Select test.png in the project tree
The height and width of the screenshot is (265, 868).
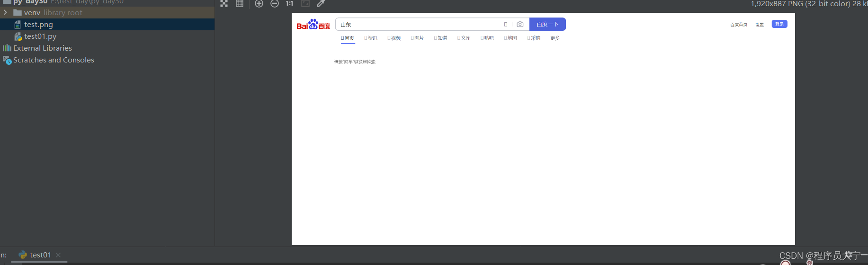tap(107, 25)
